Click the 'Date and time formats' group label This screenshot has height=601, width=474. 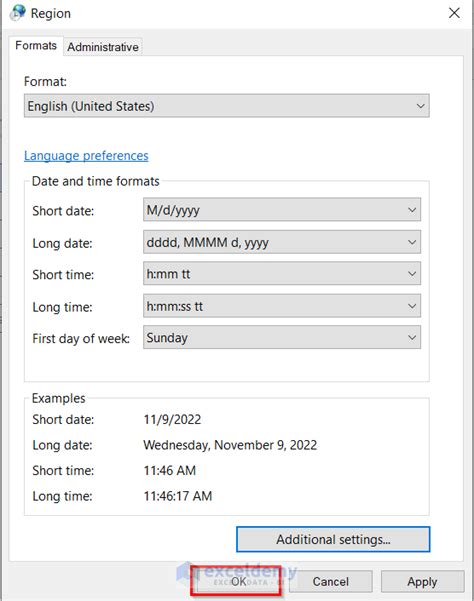tap(95, 181)
